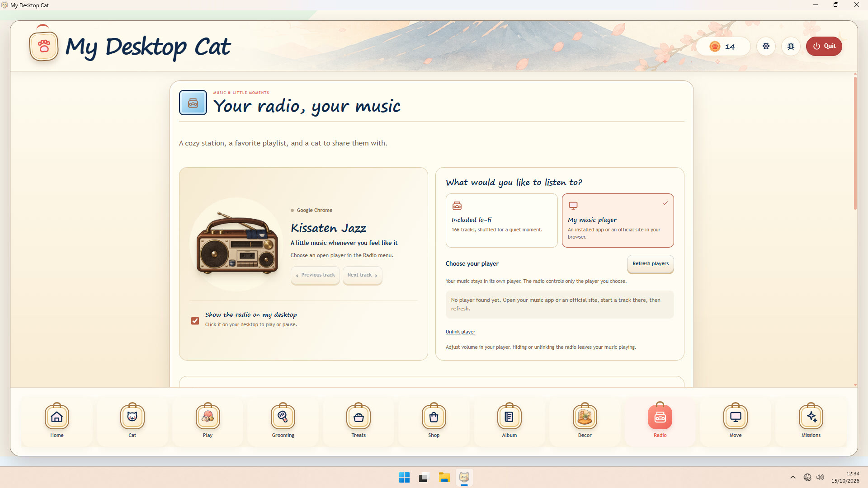Viewport: 868px width, 488px height.
Task: Click the paw coin counter showing 14
Action: click(723, 47)
